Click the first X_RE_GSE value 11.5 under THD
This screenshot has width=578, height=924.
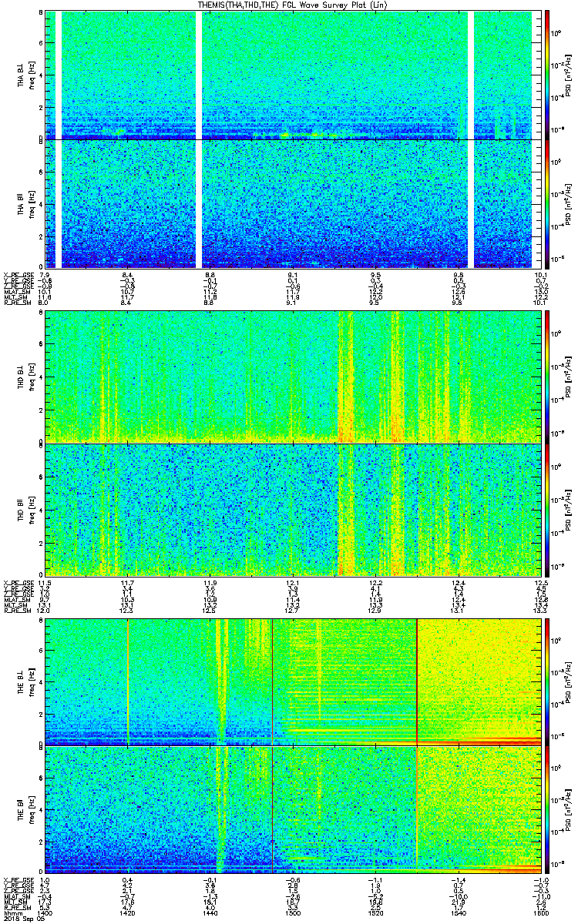tap(45, 582)
